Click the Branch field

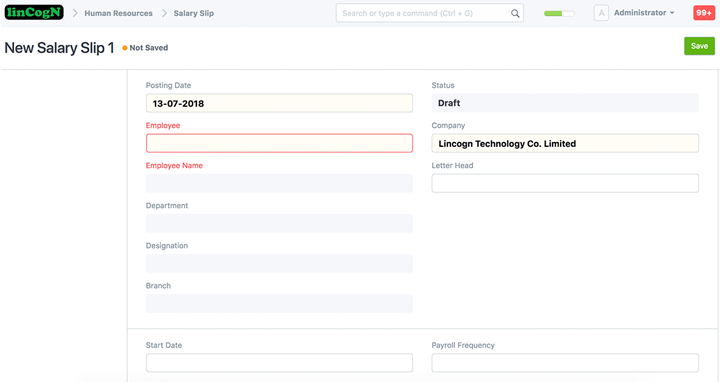coord(279,303)
